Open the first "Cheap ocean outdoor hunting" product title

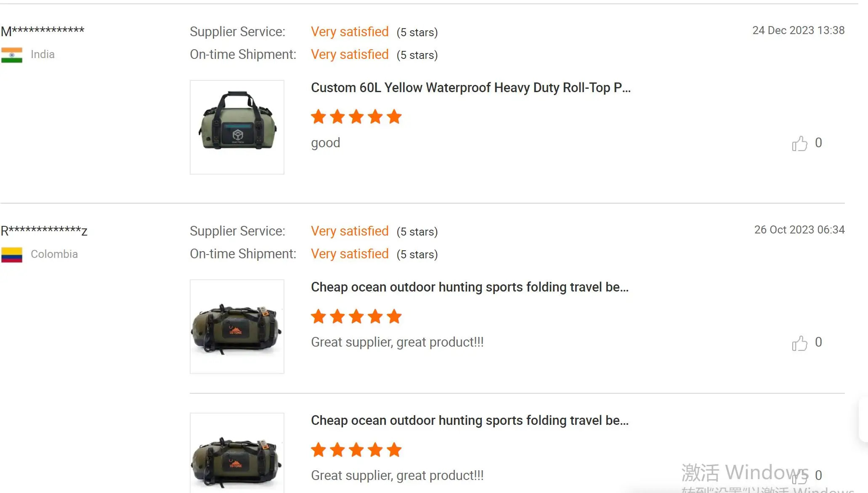(470, 287)
